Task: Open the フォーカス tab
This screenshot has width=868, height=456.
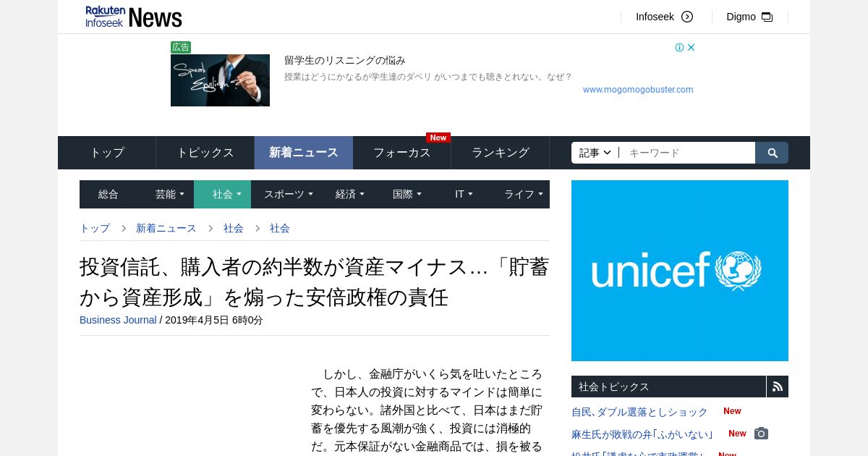Action: tap(402, 153)
